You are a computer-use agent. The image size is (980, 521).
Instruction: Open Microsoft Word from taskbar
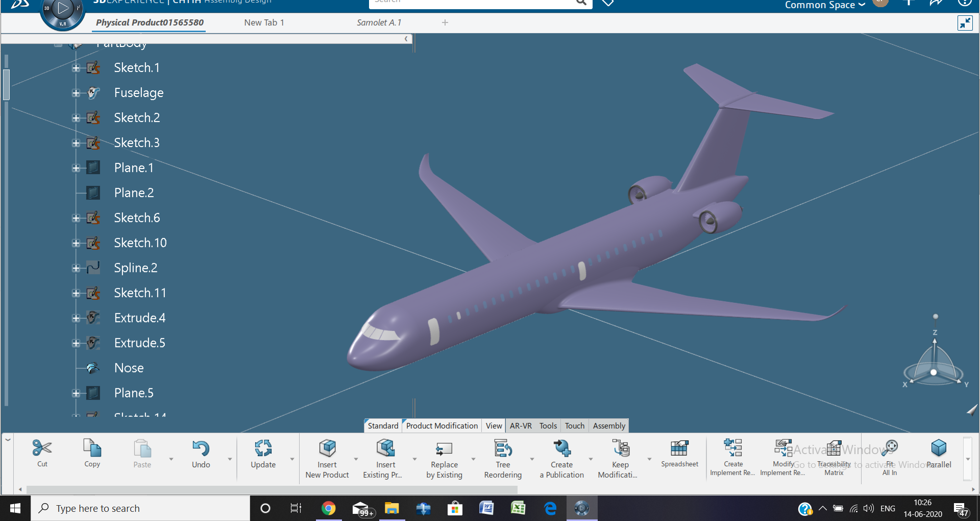pyautogui.click(x=486, y=508)
